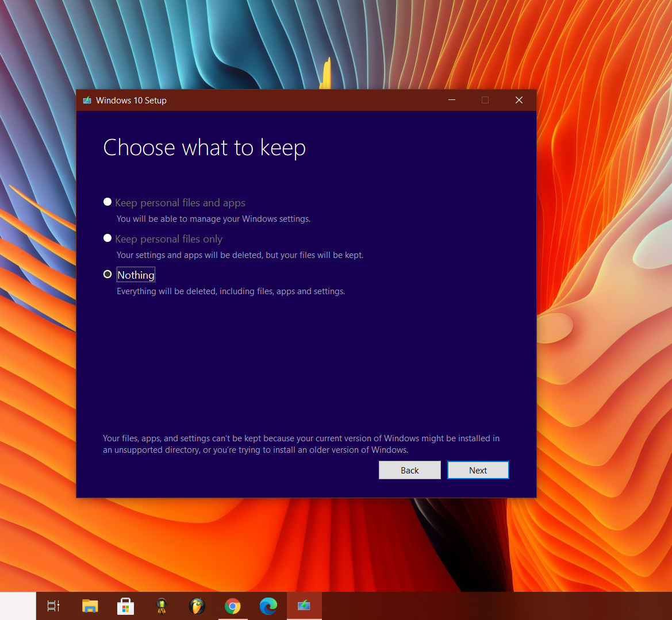Screen dimensions: 672x620
Task: Click text Everything will be deleted description
Action: click(x=231, y=291)
